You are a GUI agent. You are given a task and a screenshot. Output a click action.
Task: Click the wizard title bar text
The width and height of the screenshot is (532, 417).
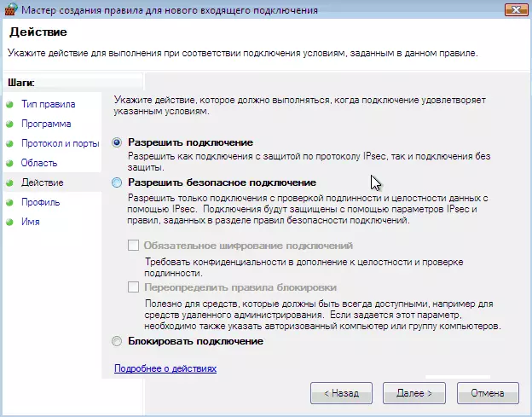[170, 10]
